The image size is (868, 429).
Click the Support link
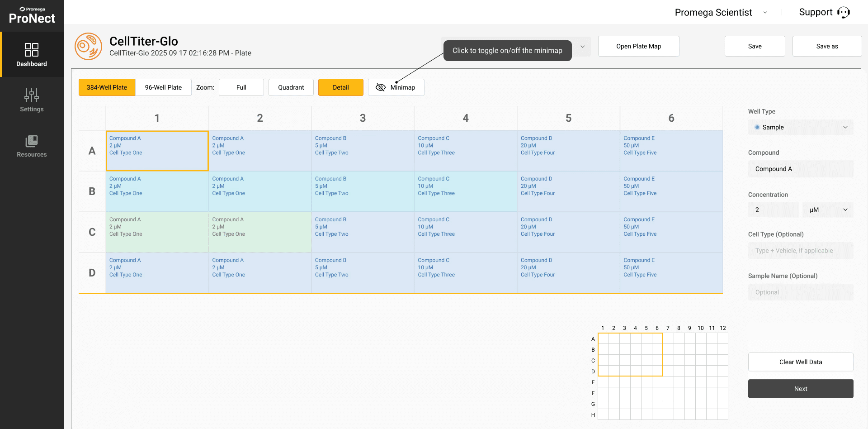coord(816,12)
